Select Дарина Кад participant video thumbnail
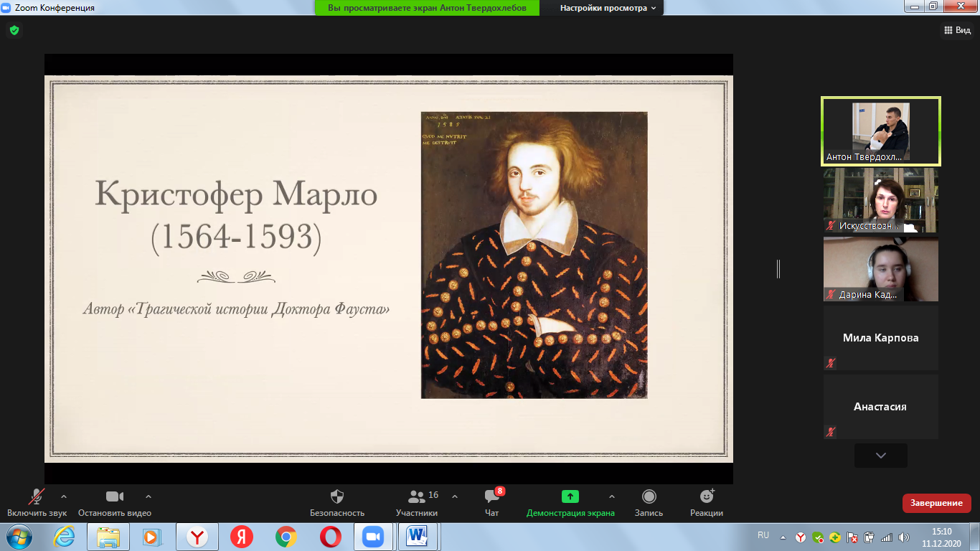This screenshot has height=551, width=980. [x=881, y=269]
